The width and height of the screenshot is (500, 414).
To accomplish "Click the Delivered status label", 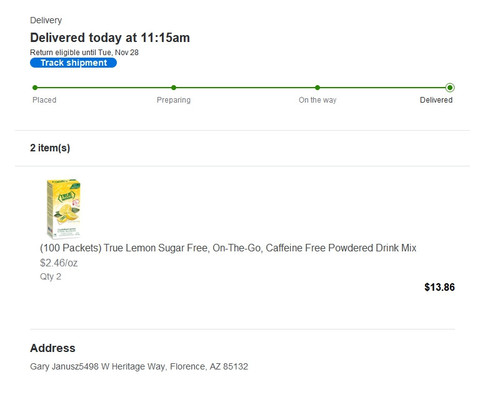I will (436, 100).
